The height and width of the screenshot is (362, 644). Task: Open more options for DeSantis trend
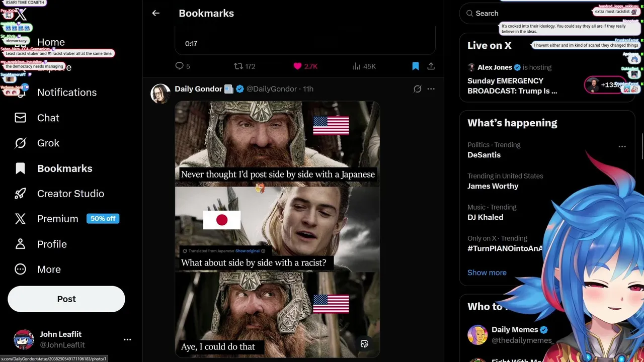pyautogui.click(x=622, y=147)
